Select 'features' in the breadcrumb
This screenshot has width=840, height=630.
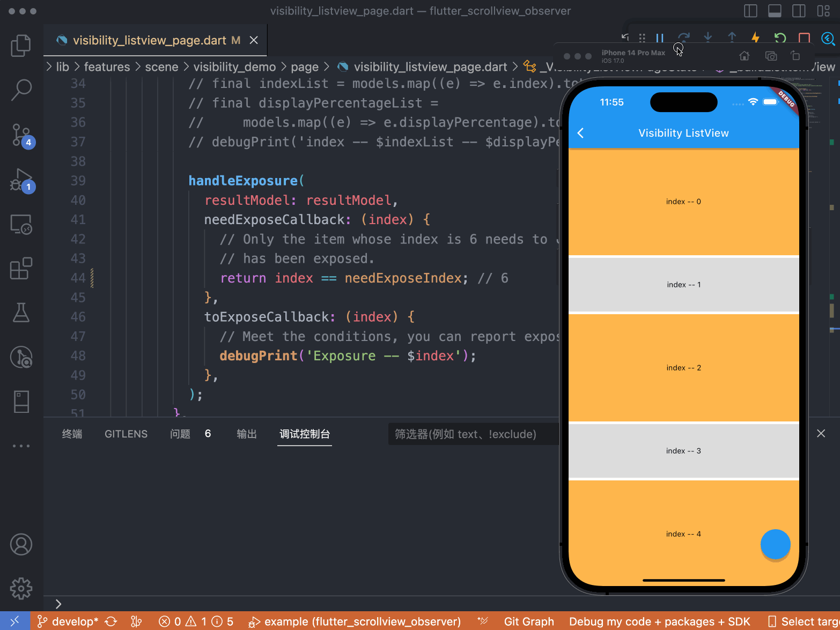[x=107, y=67]
